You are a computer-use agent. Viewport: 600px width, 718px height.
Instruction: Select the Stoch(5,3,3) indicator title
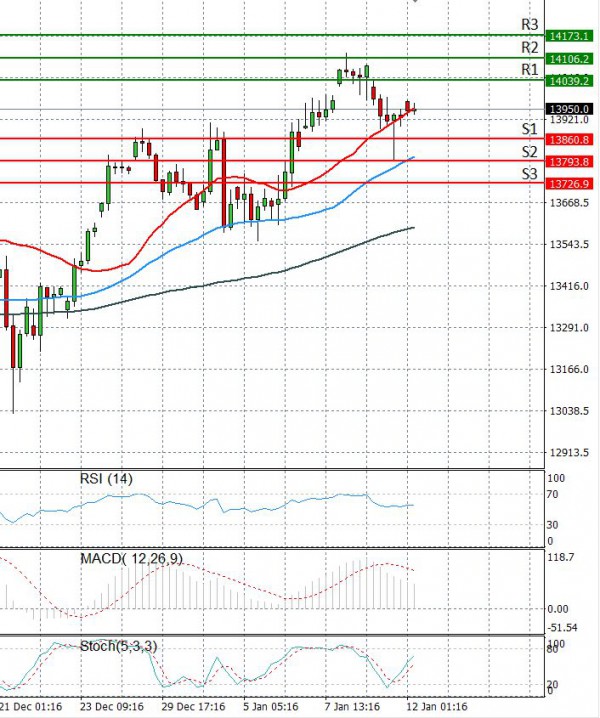coord(119,646)
